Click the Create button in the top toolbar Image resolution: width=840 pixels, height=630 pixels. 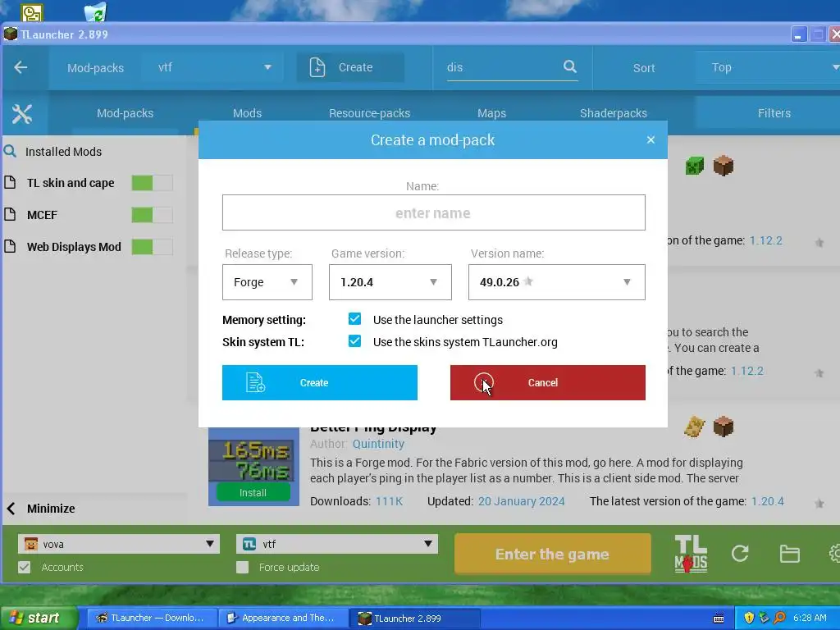point(351,67)
